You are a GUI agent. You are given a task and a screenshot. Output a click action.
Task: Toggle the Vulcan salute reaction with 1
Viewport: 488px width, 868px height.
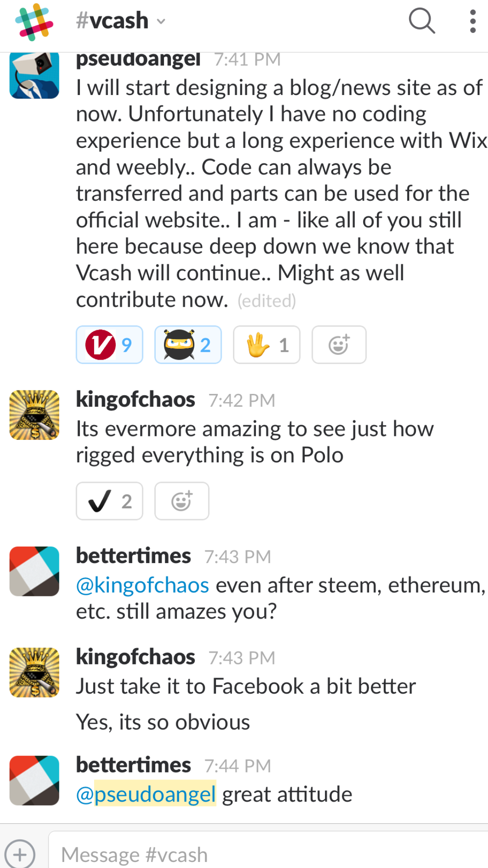point(266,344)
